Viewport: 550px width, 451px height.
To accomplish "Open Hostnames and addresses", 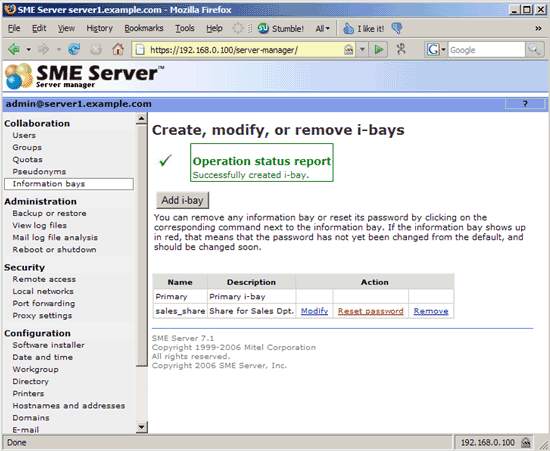I will tap(69, 405).
